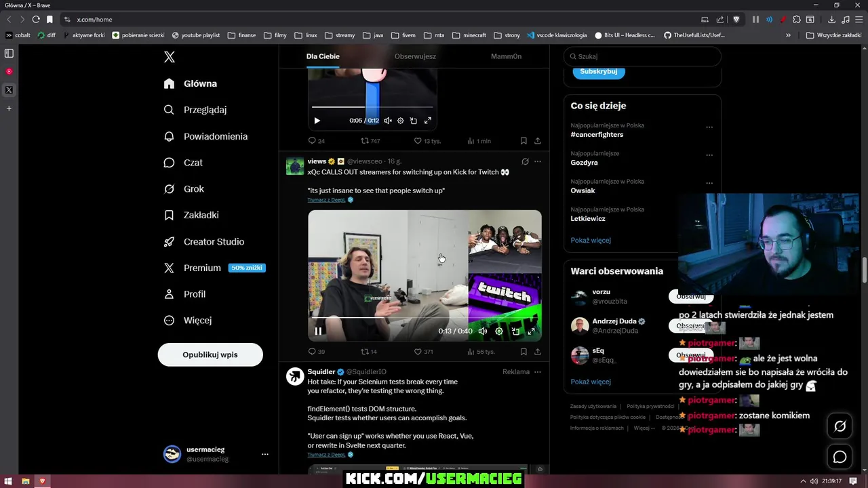Image resolution: width=868 pixels, height=488 pixels.
Task: Toggle sound on the xQc video
Action: point(483,331)
